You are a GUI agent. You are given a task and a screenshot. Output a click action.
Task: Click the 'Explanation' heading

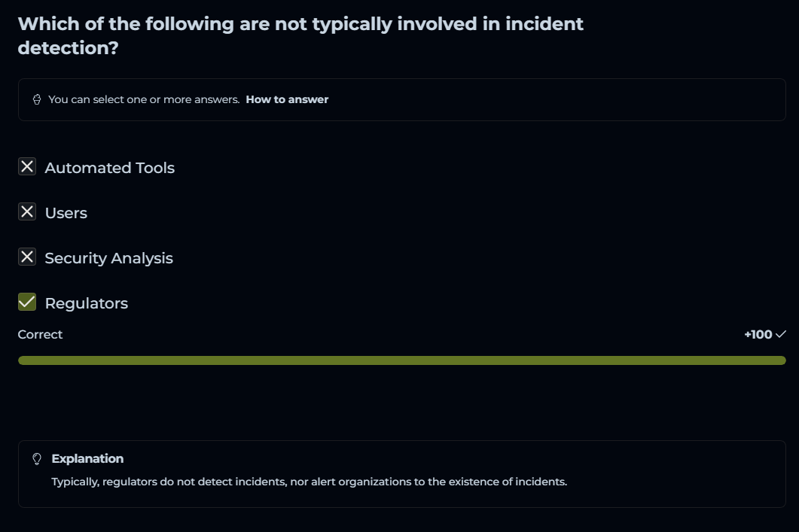click(87, 459)
